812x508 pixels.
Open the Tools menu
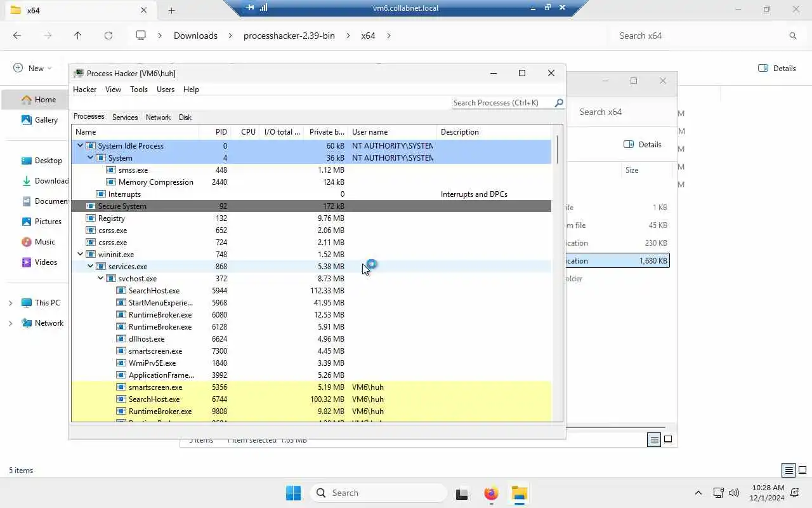coord(139,90)
